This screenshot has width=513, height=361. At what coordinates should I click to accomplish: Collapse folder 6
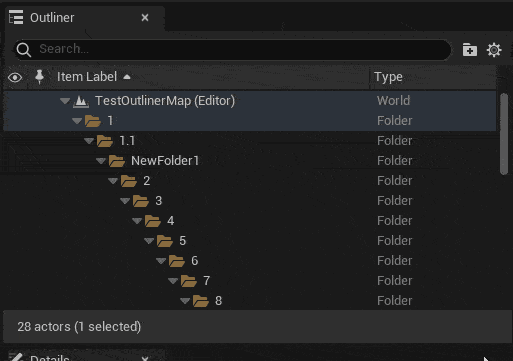tap(161, 261)
